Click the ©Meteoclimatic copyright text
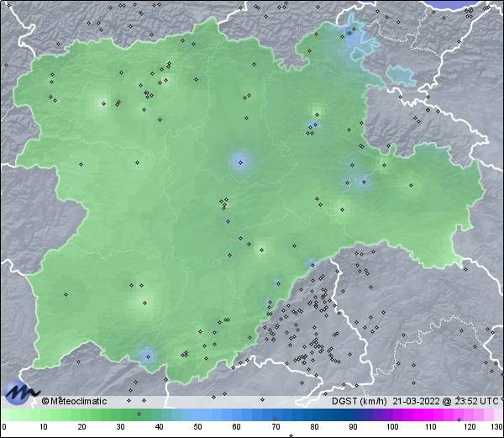 74,401
